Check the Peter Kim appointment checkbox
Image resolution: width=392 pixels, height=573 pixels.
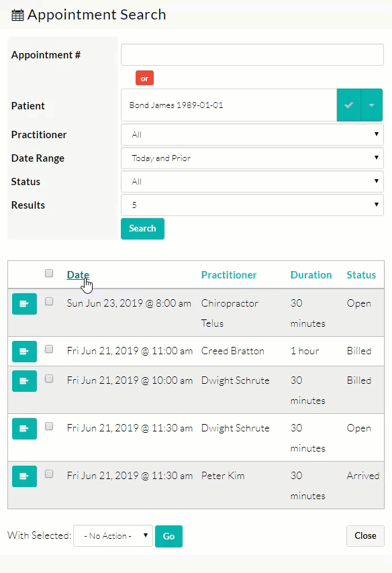click(49, 474)
